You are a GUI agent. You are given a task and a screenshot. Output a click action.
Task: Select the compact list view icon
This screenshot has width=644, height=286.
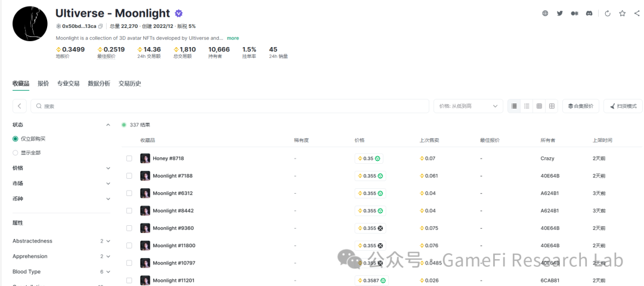[527, 106]
